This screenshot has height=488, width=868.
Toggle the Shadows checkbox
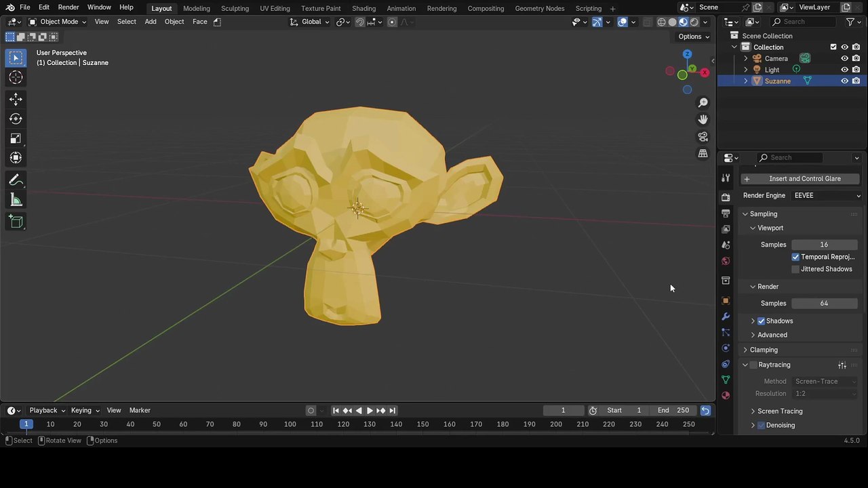click(761, 321)
